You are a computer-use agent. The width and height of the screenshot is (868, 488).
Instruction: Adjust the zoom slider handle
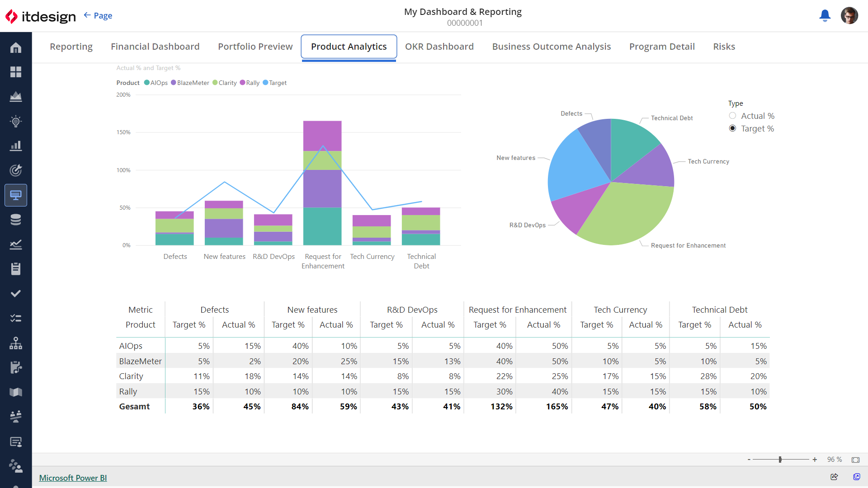780,460
